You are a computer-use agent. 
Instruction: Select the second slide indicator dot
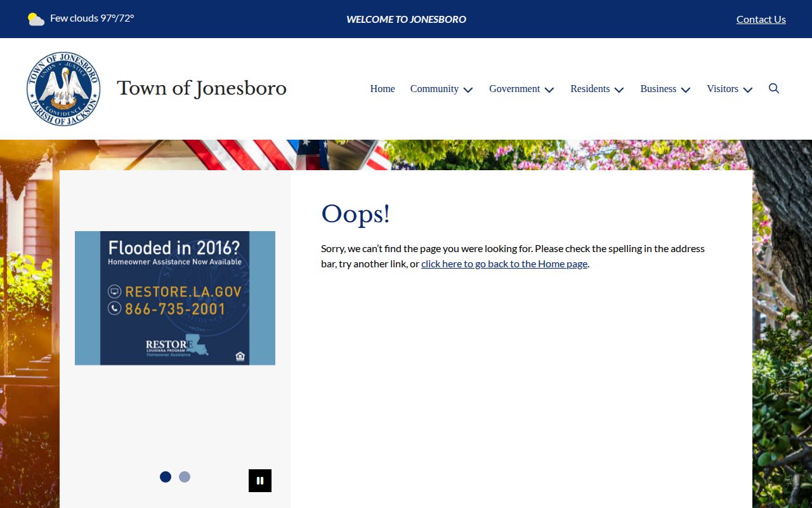[185, 477]
